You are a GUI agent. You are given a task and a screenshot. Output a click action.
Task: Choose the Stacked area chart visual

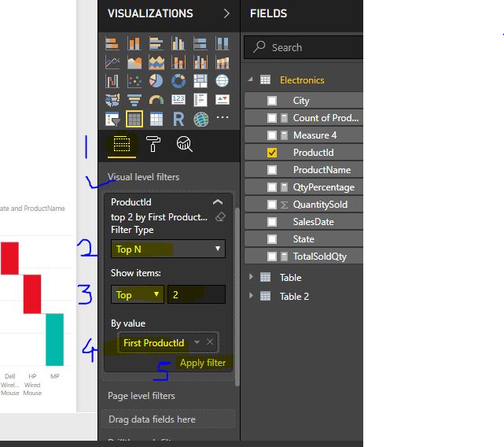(156, 62)
